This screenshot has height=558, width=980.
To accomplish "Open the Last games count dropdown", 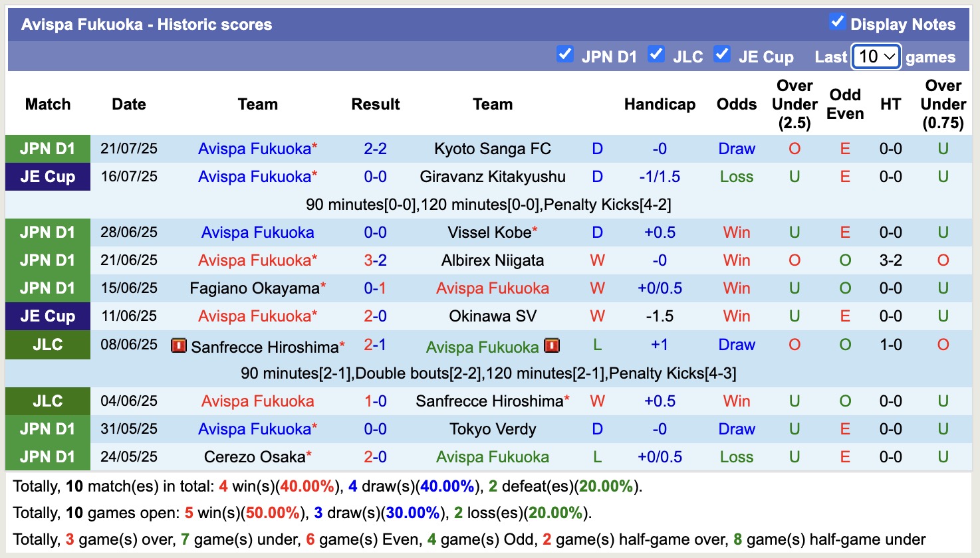I will click(x=876, y=56).
